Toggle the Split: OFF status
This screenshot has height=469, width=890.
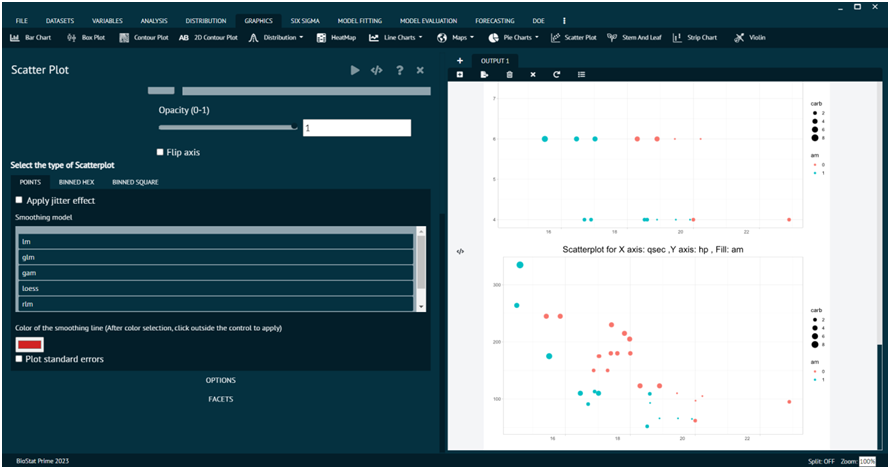[x=821, y=461]
